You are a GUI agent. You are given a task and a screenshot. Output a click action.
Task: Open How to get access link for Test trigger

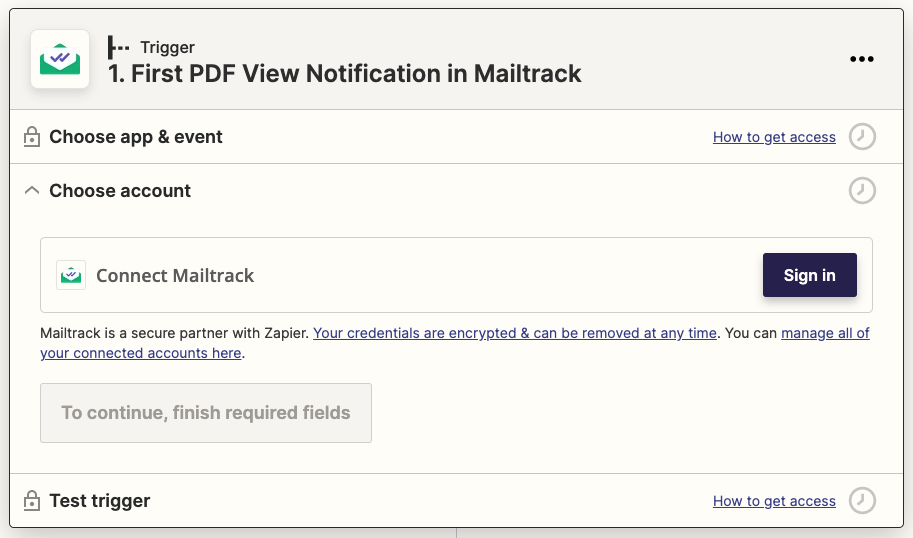[774, 501]
